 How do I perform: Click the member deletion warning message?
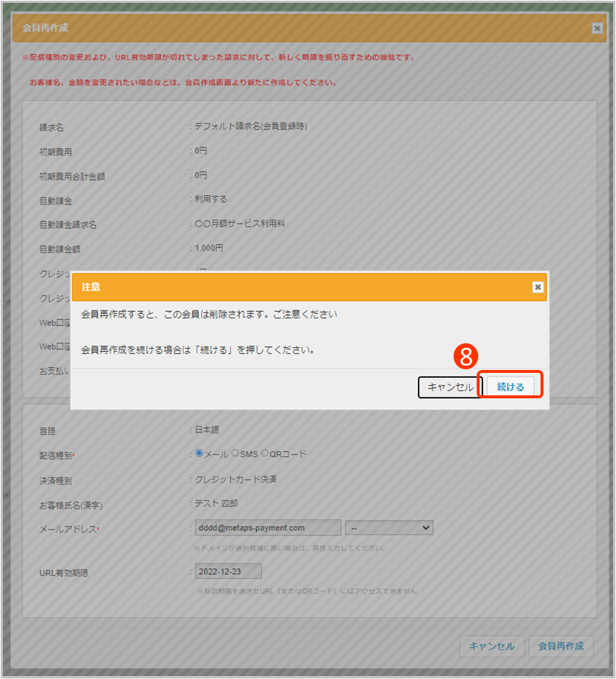[x=209, y=315]
